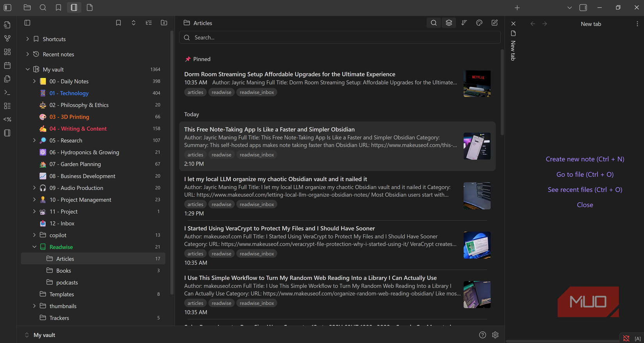Expand the copilot folder
The height and width of the screenshot is (343, 644).
pyautogui.click(x=34, y=235)
